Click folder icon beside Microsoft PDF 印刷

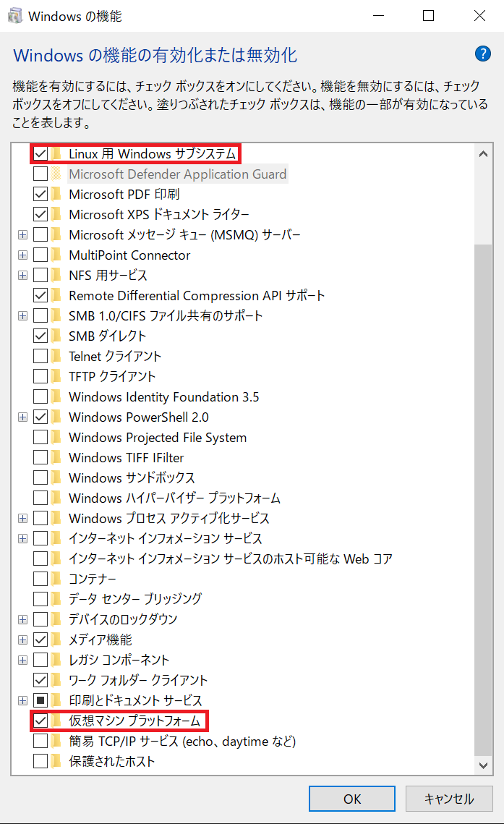[x=56, y=195]
